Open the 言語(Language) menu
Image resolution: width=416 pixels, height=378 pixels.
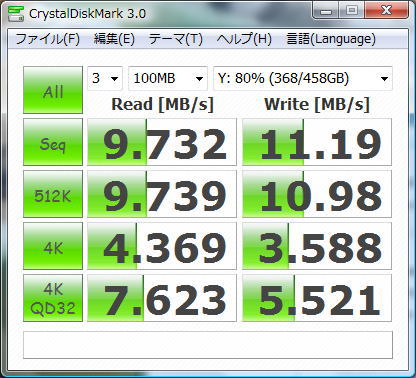pos(331,39)
